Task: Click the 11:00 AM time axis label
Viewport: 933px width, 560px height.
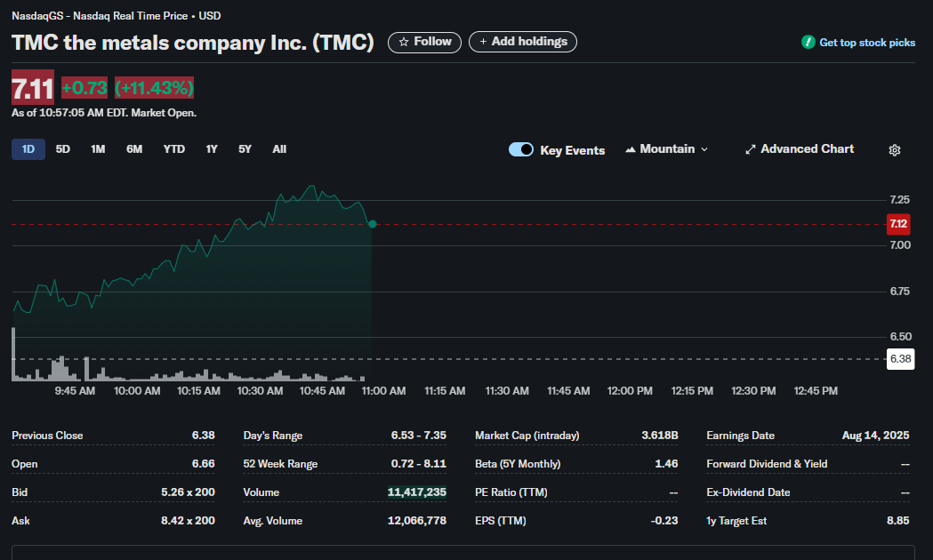Action: click(384, 391)
